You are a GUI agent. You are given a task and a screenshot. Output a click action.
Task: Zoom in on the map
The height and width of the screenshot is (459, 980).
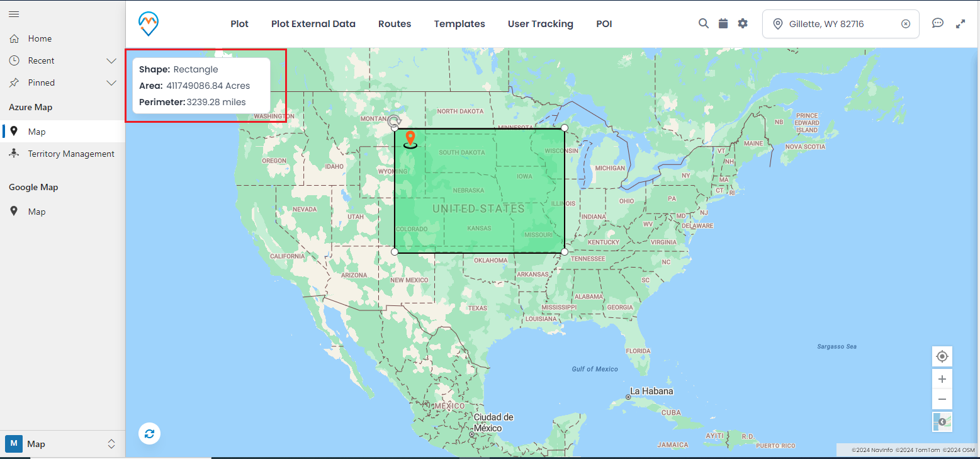tap(942, 379)
